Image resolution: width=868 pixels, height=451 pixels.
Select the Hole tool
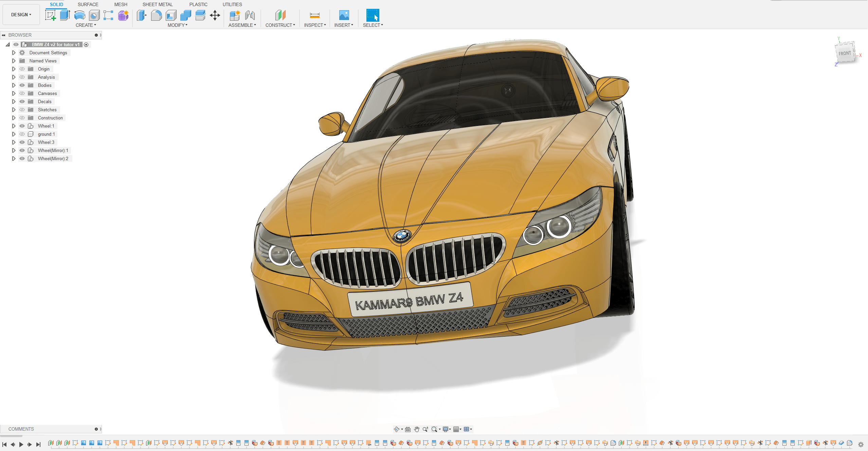(94, 15)
